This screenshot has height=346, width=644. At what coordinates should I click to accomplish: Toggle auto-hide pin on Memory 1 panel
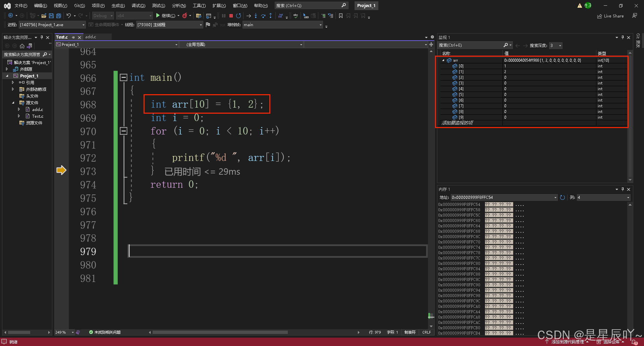tap(623, 189)
